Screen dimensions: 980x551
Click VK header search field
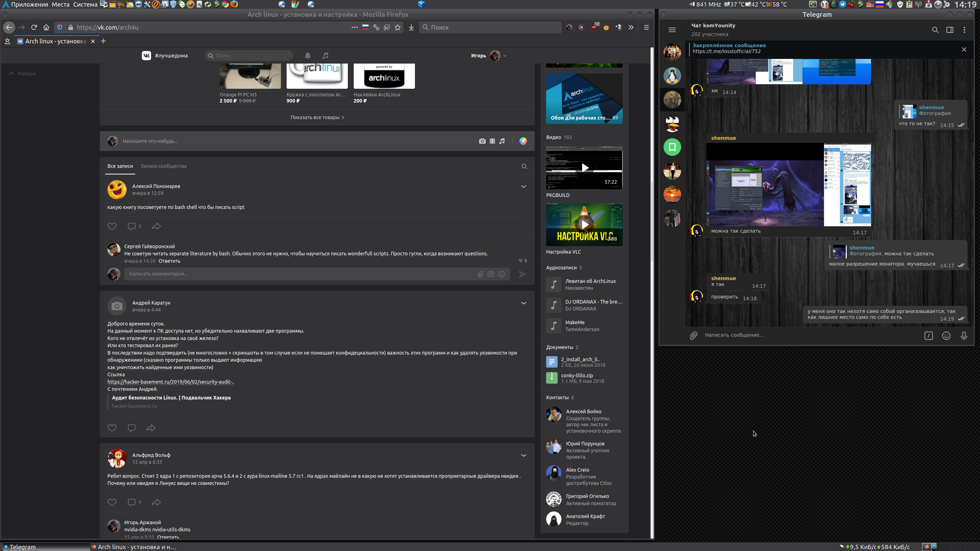(x=249, y=56)
